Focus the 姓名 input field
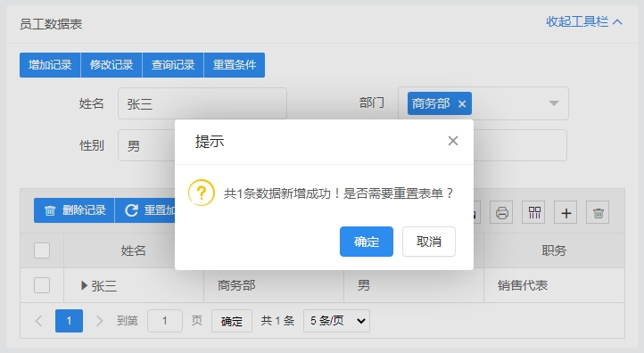This screenshot has height=353, width=644. tap(202, 103)
